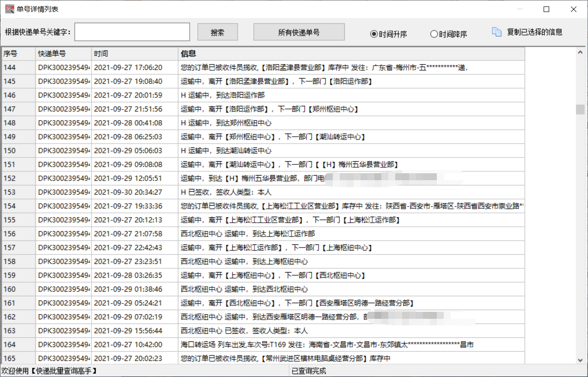
Task: Click info cell H 已签收，签收人类型：本人
Action: (352, 192)
